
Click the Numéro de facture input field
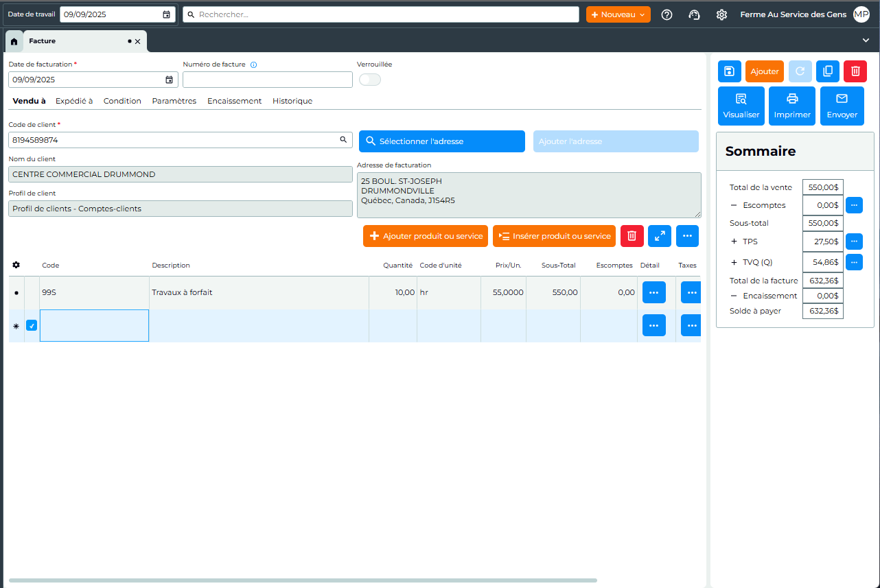(268, 80)
